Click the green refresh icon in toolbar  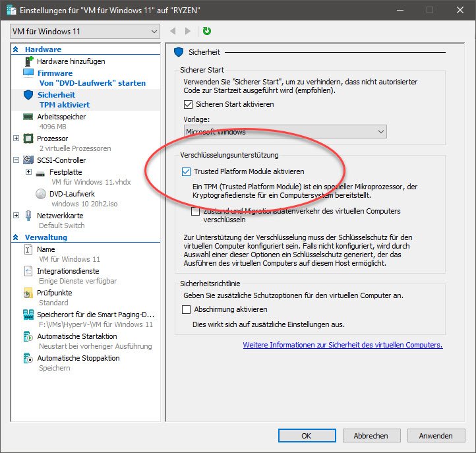point(207,31)
